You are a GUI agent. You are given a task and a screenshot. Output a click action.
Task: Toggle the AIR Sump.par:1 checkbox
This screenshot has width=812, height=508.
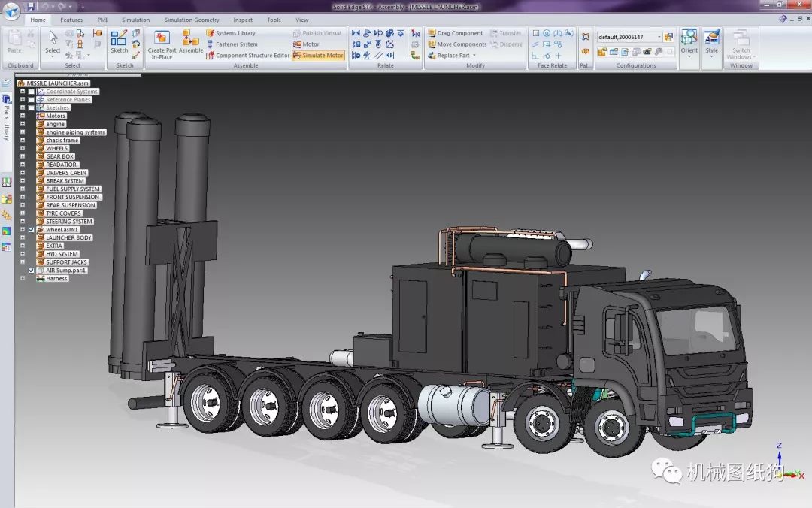pyautogui.click(x=31, y=271)
